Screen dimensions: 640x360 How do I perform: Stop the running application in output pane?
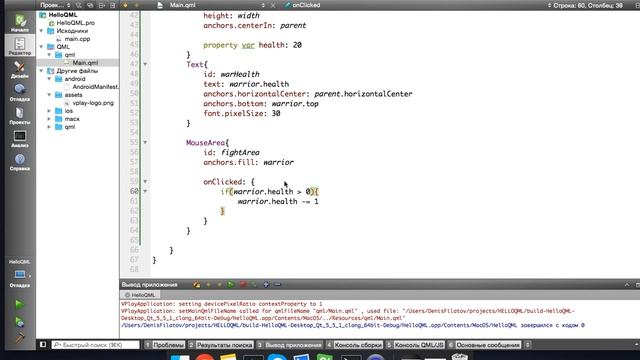click(243, 284)
